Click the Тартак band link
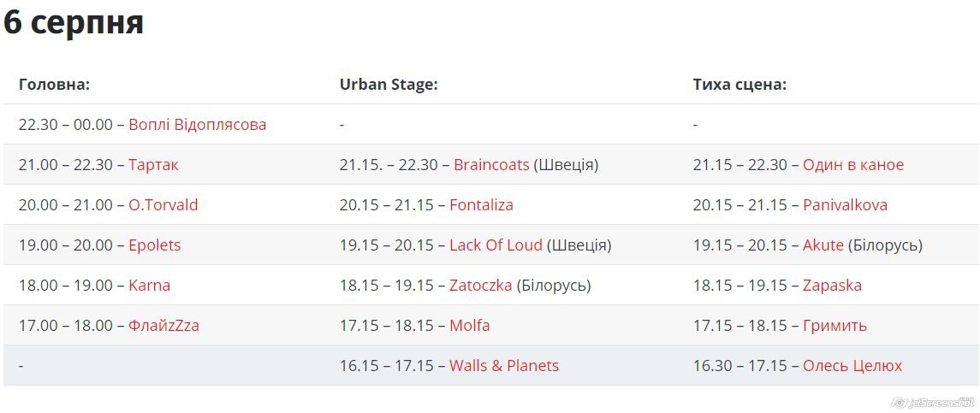This screenshot has width=980, height=413. click(x=153, y=165)
